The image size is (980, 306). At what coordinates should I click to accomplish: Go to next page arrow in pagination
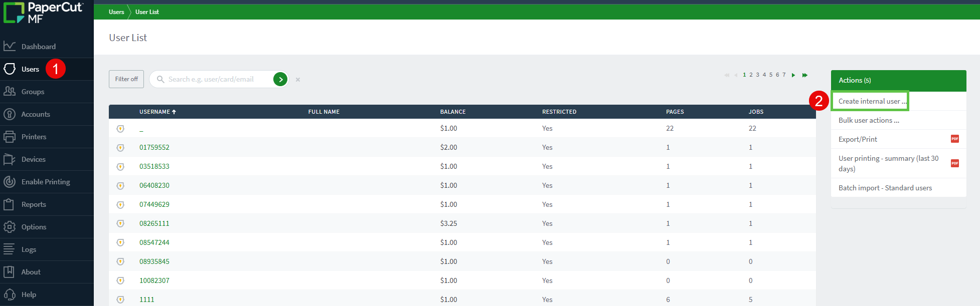793,75
